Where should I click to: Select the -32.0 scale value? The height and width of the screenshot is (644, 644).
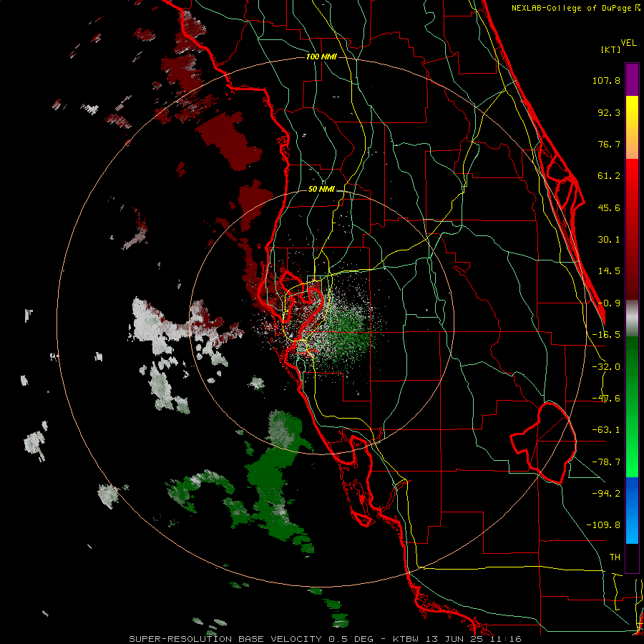[606, 367]
